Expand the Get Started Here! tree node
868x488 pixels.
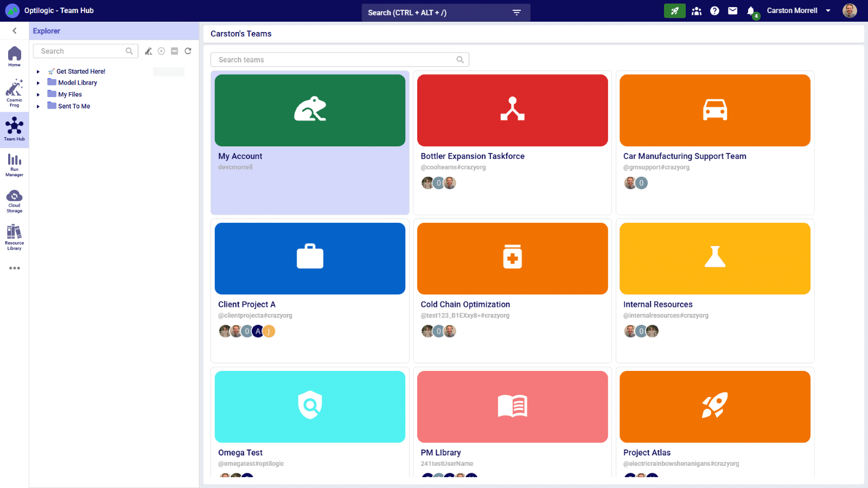point(38,72)
